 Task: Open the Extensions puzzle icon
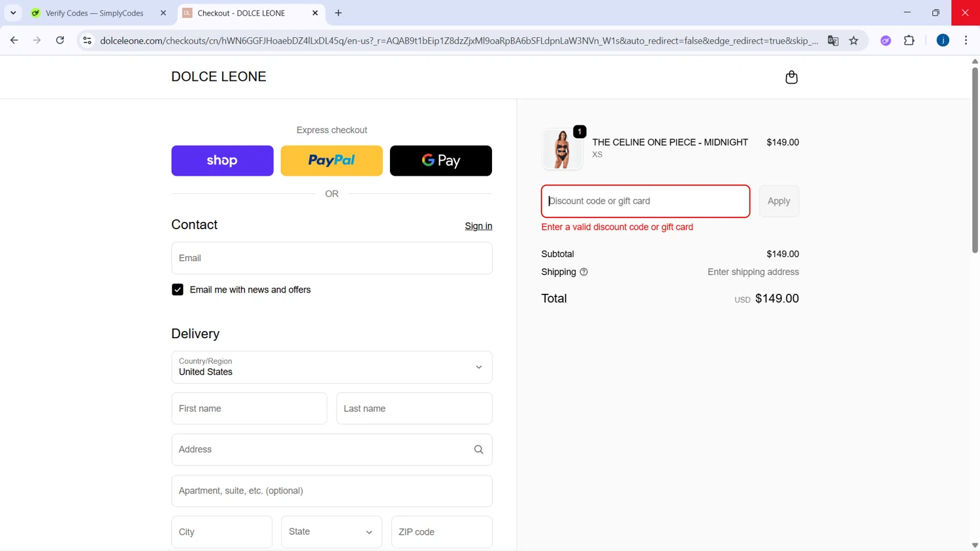click(x=909, y=40)
